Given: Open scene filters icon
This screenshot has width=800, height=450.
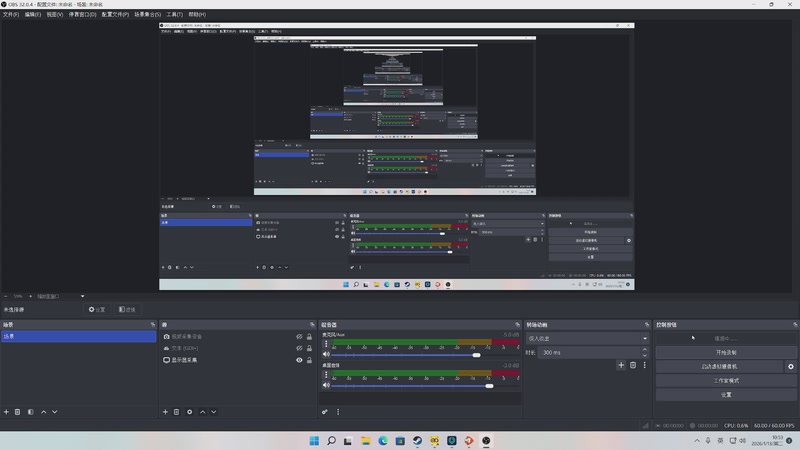Looking at the screenshot, I should pos(31,412).
